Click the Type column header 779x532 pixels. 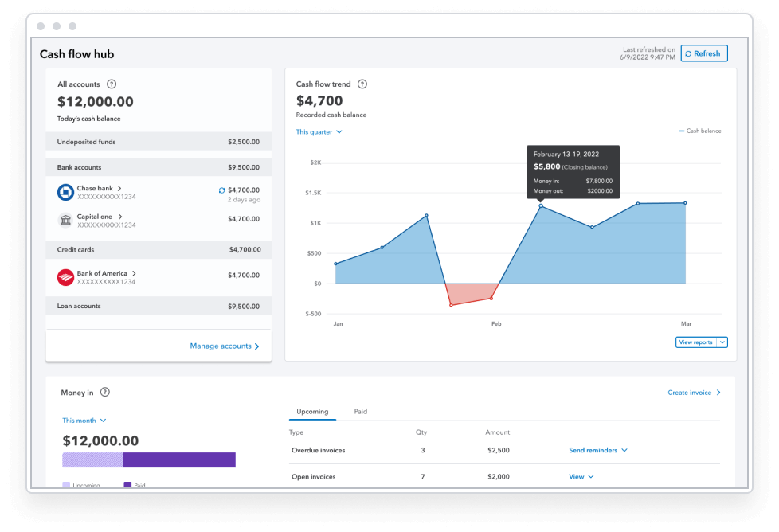click(x=296, y=432)
